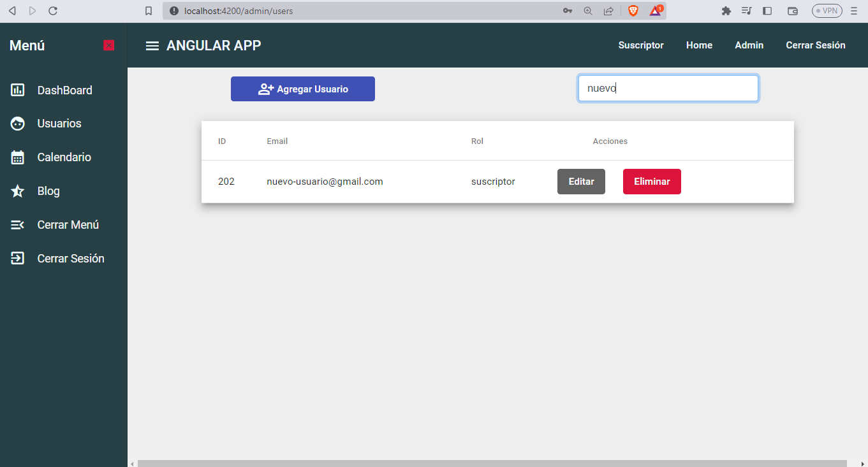Click the person-add icon on Agregar Usuario
Image resolution: width=868 pixels, height=467 pixels.
[x=264, y=89]
